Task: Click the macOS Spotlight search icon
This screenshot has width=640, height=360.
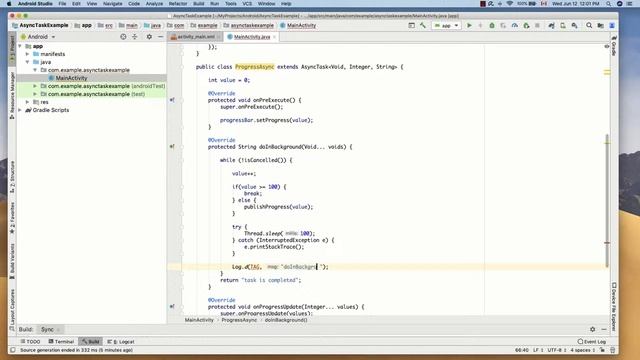Action: click(609, 4)
